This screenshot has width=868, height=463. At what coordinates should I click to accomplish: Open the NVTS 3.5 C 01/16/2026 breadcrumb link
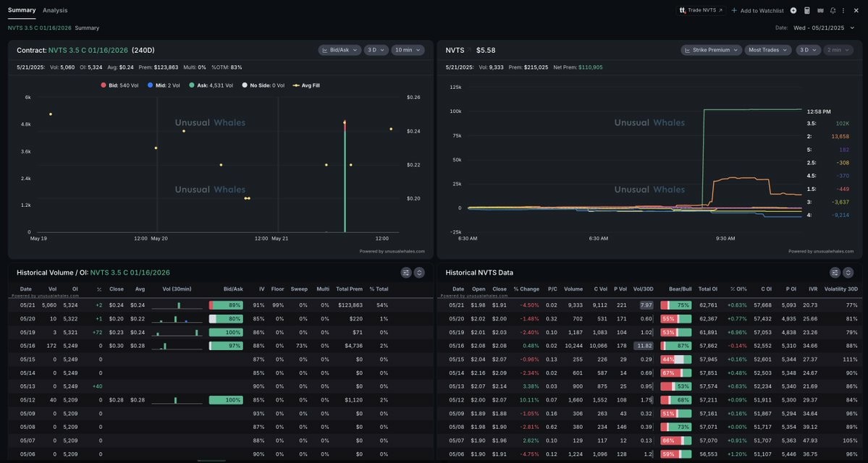pyautogui.click(x=39, y=27)
